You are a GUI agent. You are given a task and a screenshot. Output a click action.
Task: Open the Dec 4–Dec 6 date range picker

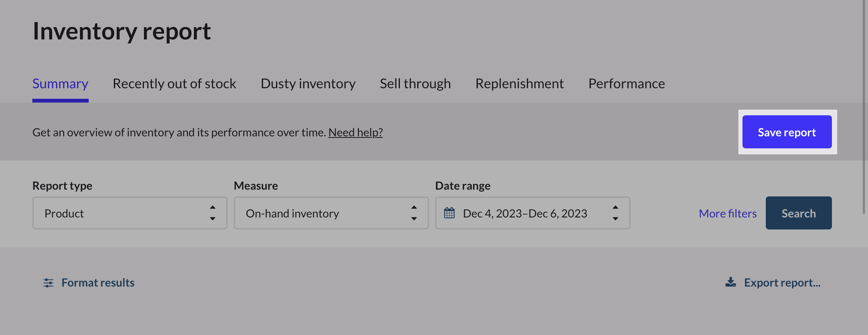click(x=525, y=213)
